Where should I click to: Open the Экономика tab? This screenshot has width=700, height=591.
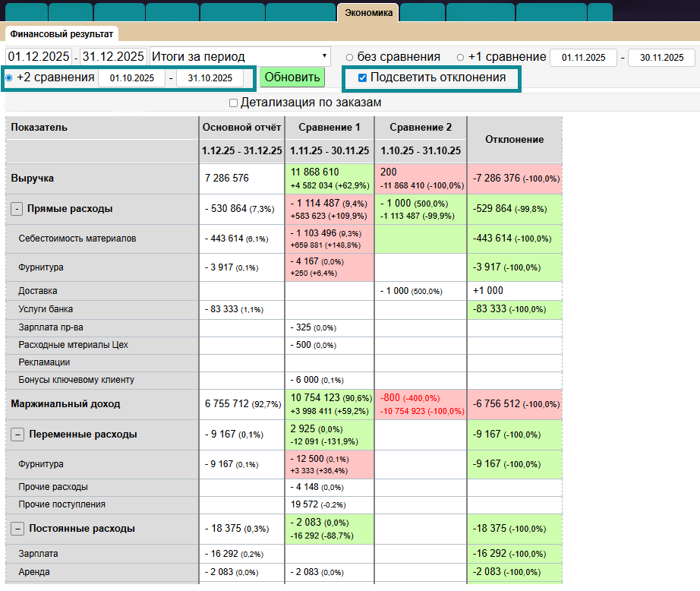tap(368, 13)
